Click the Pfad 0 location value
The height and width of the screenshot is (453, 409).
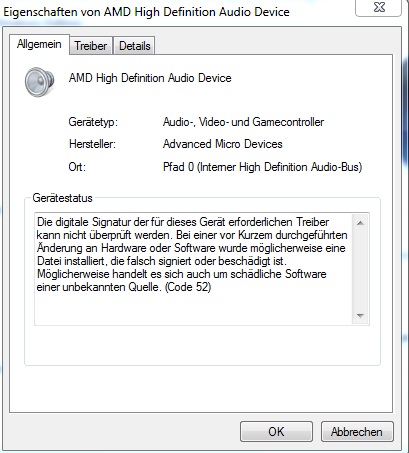click(262, 167)
